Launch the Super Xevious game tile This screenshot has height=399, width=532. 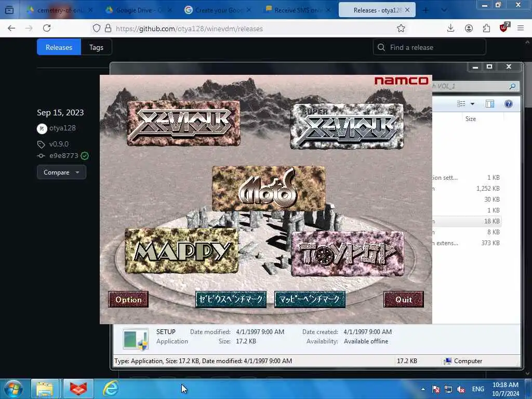[x=347, y=126]
